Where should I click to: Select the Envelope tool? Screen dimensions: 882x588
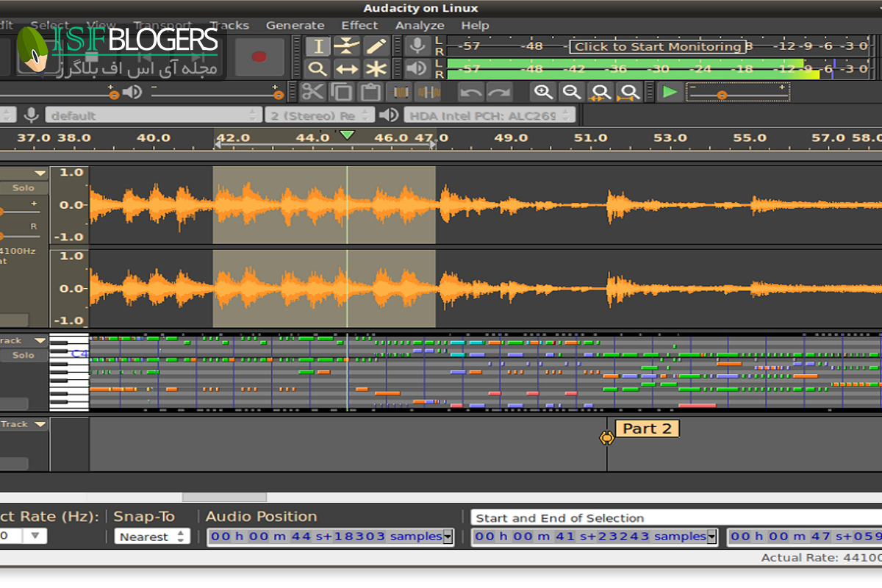tap(346, 46)
